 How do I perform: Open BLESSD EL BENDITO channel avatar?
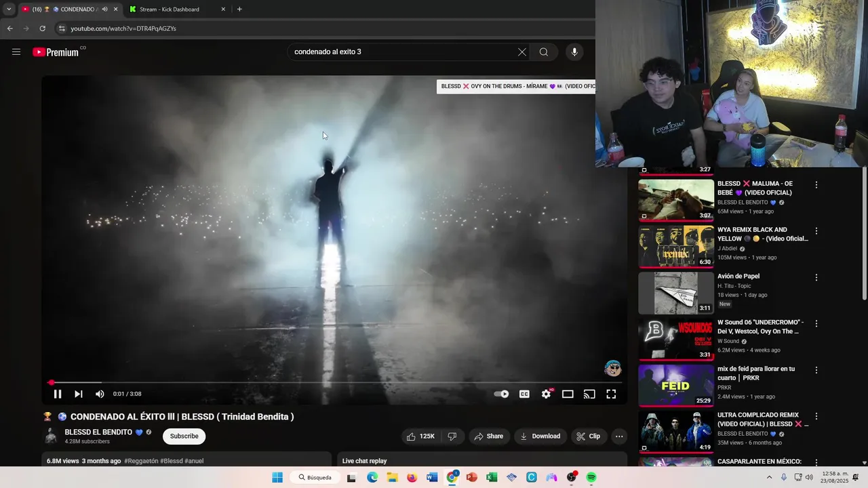(51, 436)
